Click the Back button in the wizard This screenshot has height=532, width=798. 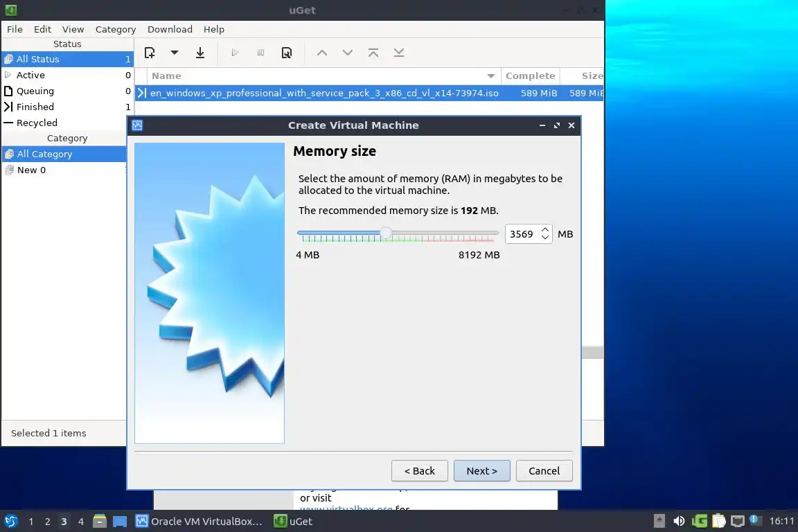(419, 471)
